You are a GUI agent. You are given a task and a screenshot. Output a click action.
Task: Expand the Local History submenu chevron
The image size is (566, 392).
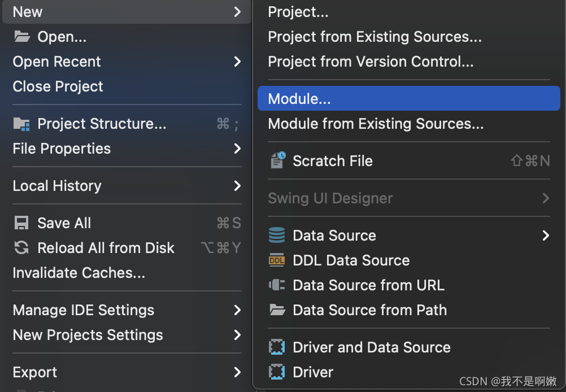237,186
